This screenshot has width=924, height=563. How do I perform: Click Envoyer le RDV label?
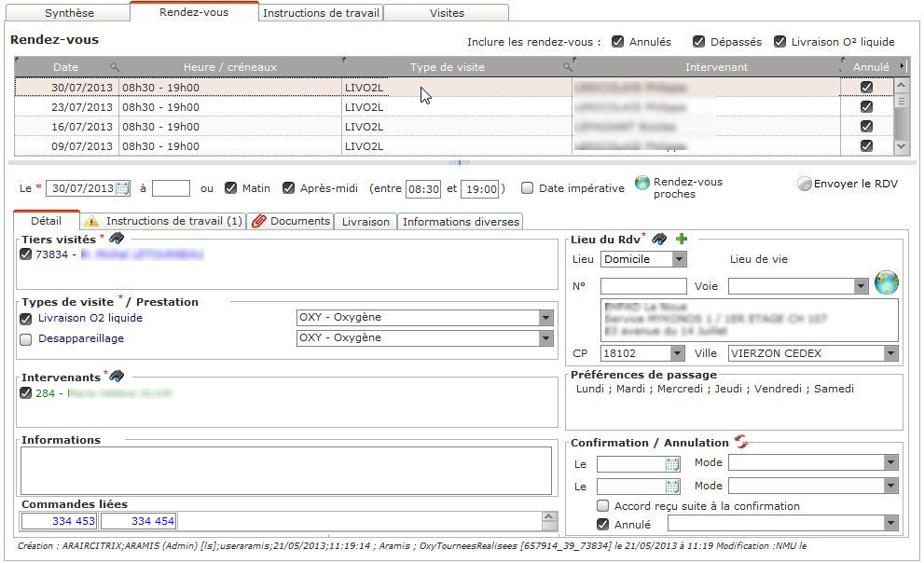click(856, 184)
